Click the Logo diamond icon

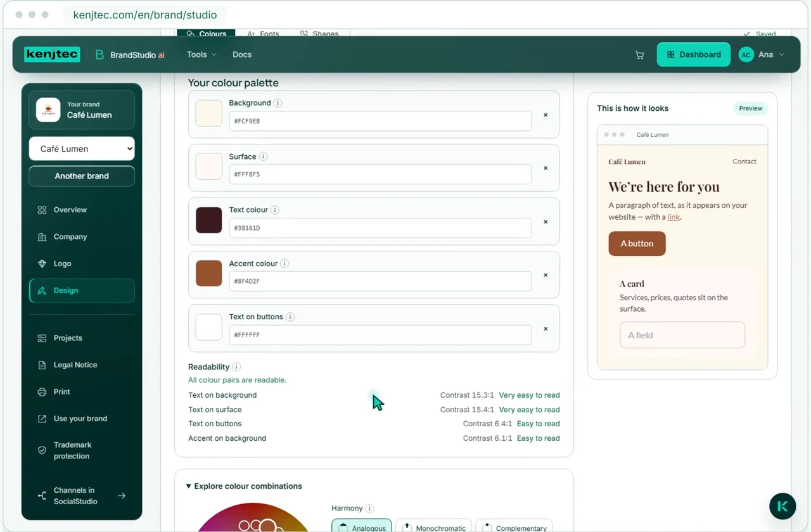click(42, 263)
